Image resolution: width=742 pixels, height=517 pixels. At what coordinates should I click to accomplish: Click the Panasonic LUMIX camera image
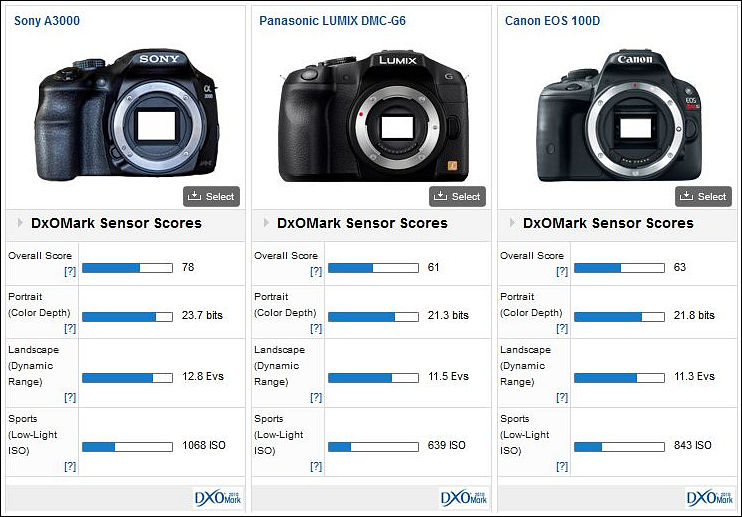coord(374,117)
